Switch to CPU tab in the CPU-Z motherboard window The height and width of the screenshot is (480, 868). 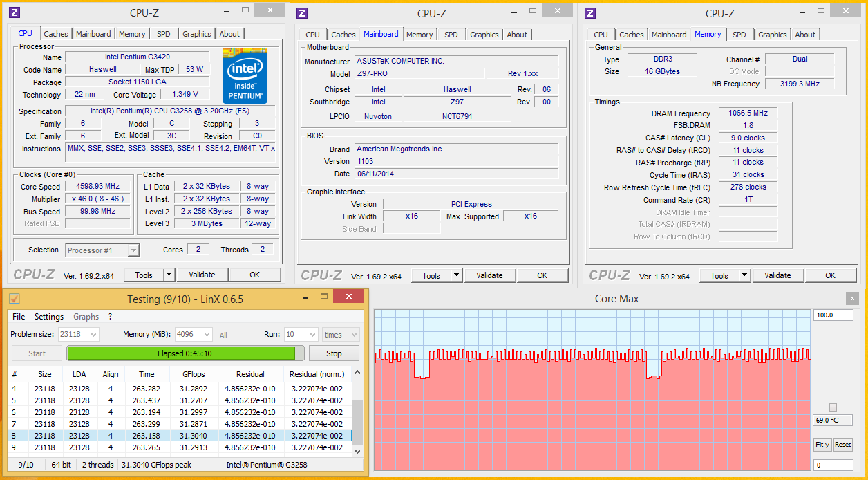click(x=313, y=35)
